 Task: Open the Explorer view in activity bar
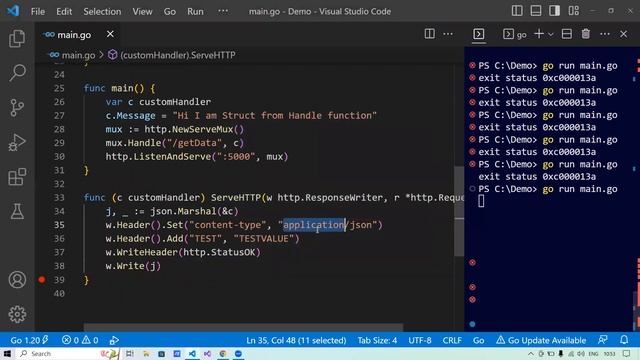(17, 39)
